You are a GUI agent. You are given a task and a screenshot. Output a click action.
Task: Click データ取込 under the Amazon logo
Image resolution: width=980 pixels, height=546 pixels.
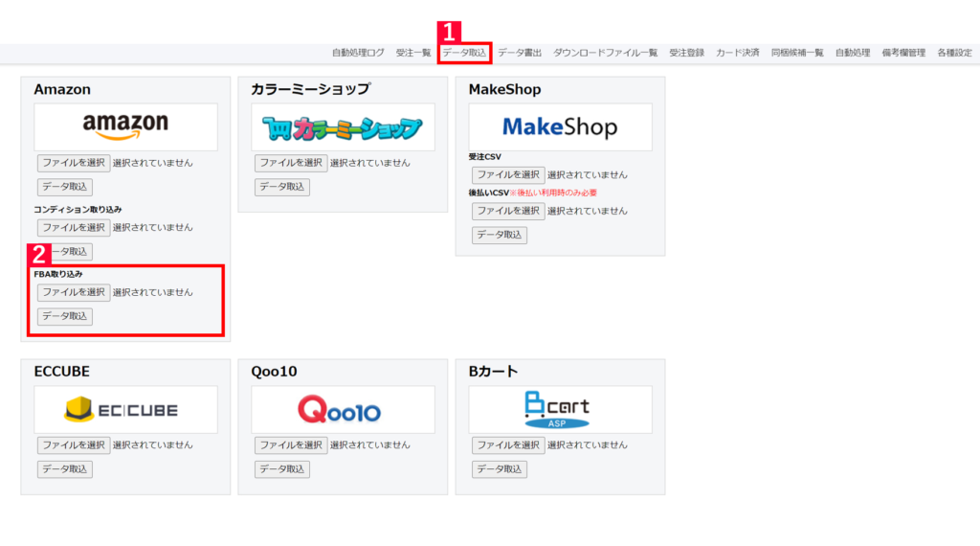[65, 187]
